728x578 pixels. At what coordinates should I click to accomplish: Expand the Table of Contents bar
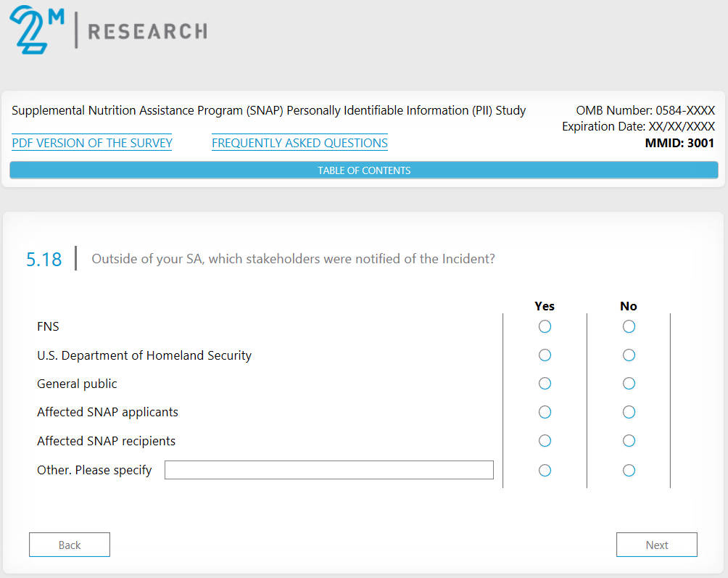364,170
